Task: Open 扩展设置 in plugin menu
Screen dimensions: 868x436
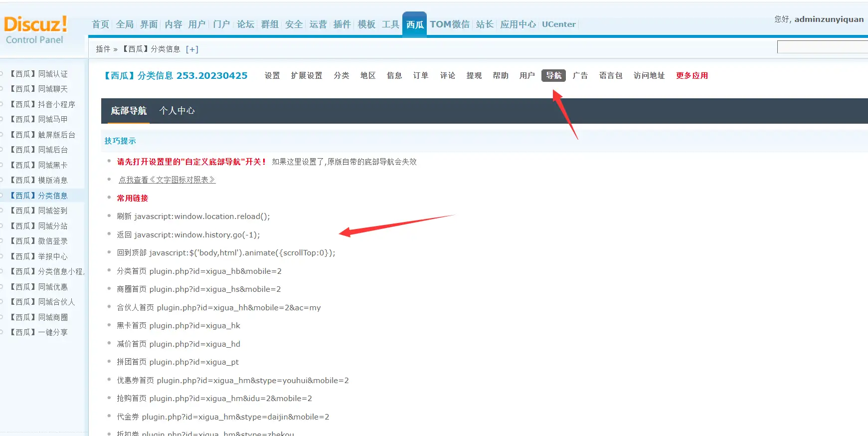Action: point(307,75)
